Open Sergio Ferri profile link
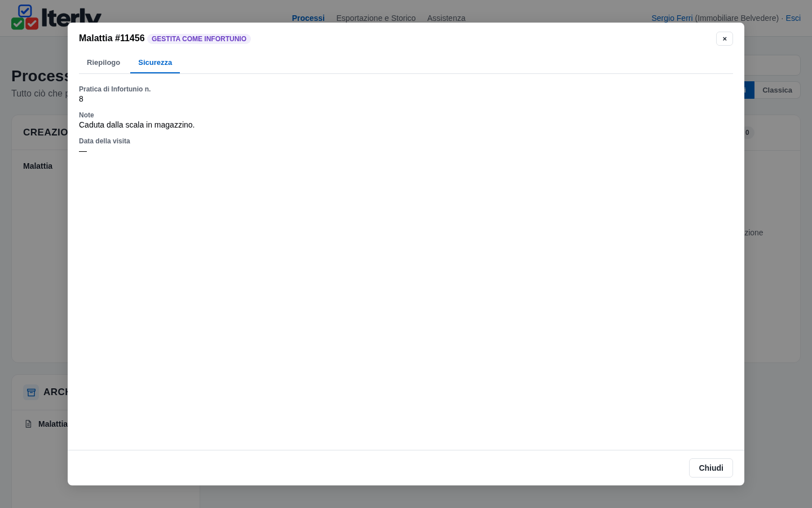This screenshot has width=812, height=508. [672, 18]
